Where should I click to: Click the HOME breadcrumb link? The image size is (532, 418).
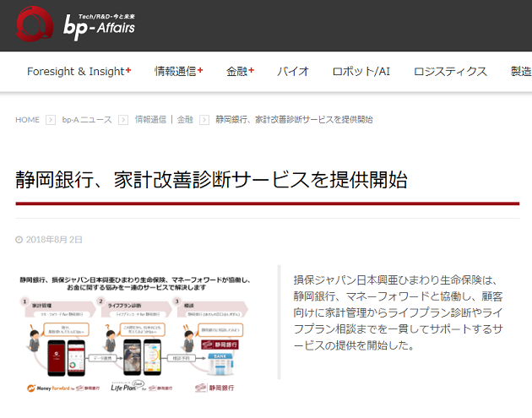click(27, 120)
